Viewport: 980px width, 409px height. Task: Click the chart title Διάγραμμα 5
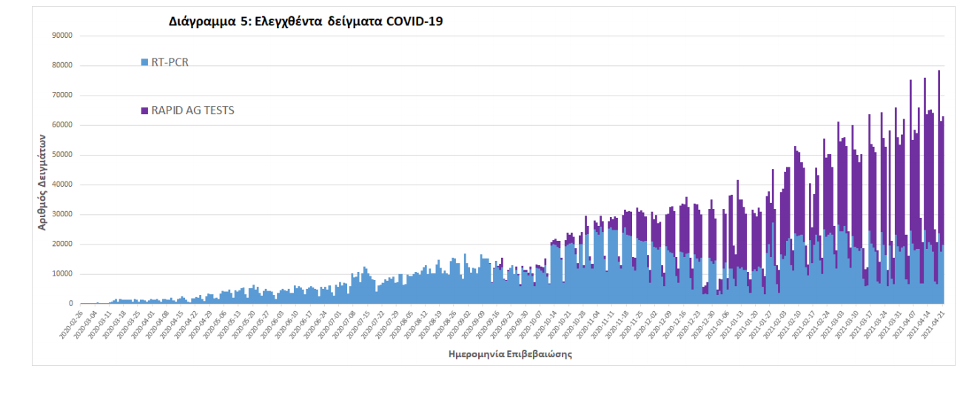pyautogui.click(x=306, y=21)
